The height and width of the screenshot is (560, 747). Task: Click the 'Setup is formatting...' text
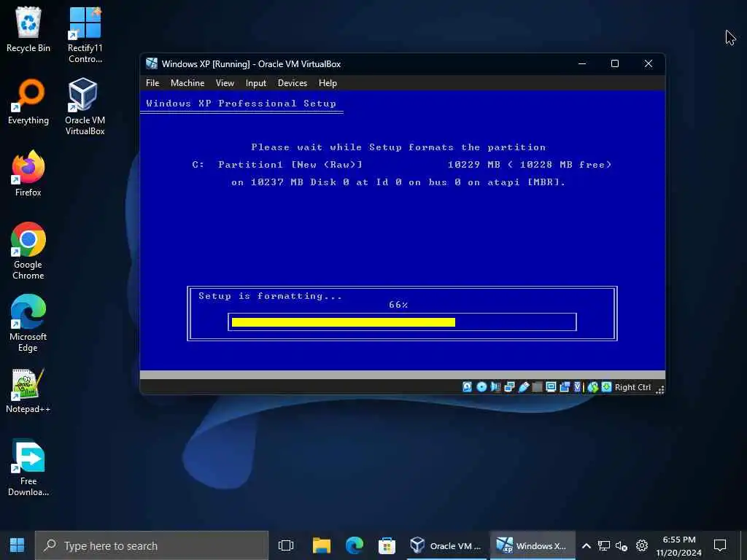(x=270, y=296)
